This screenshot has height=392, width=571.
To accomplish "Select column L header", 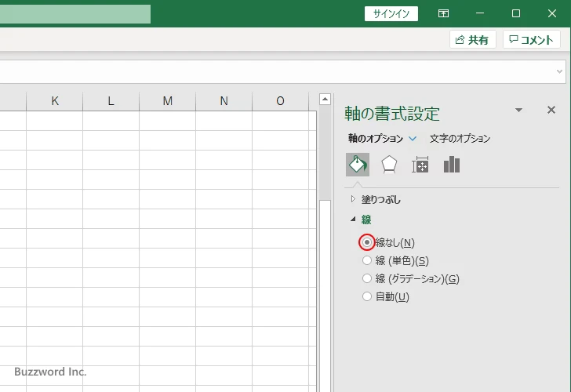I will [x=111, y=101].
